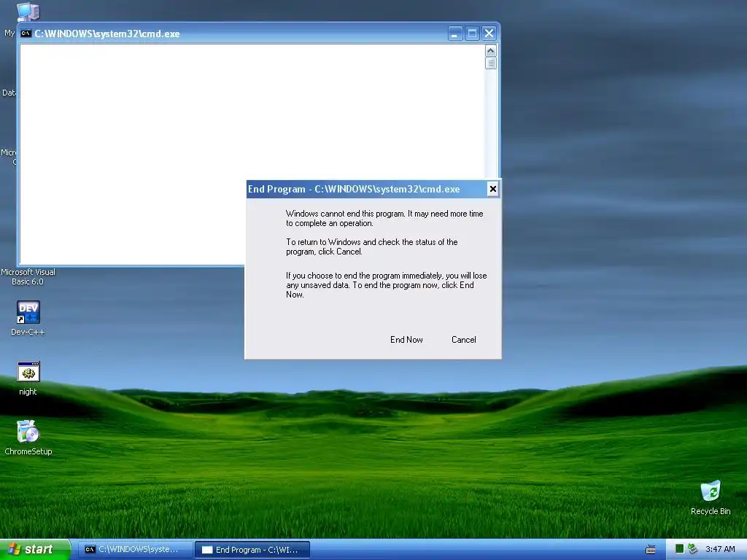Select the My Computer desktop icon
The height and width of the screenshot is (560, 747).
(x=28, y=12)
